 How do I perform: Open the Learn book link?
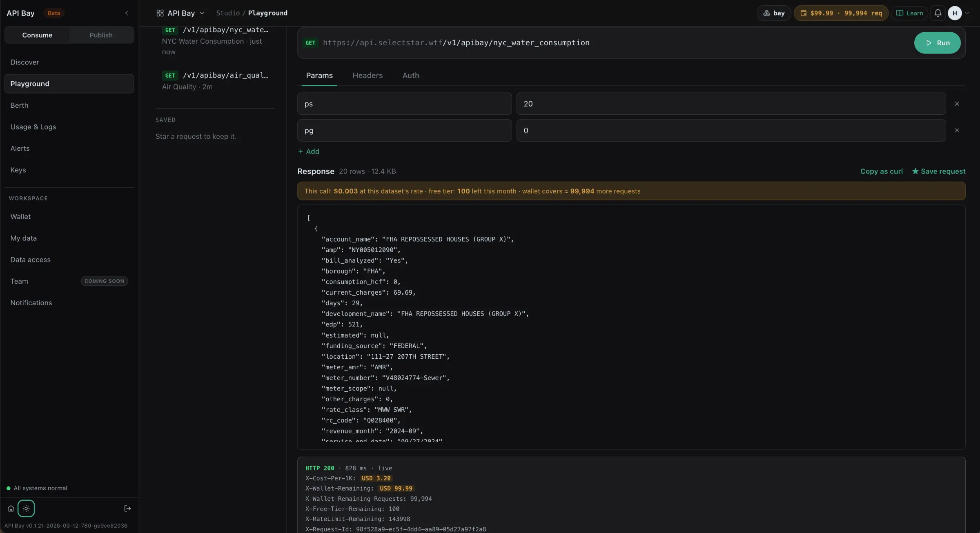click(x=909, y=13)
